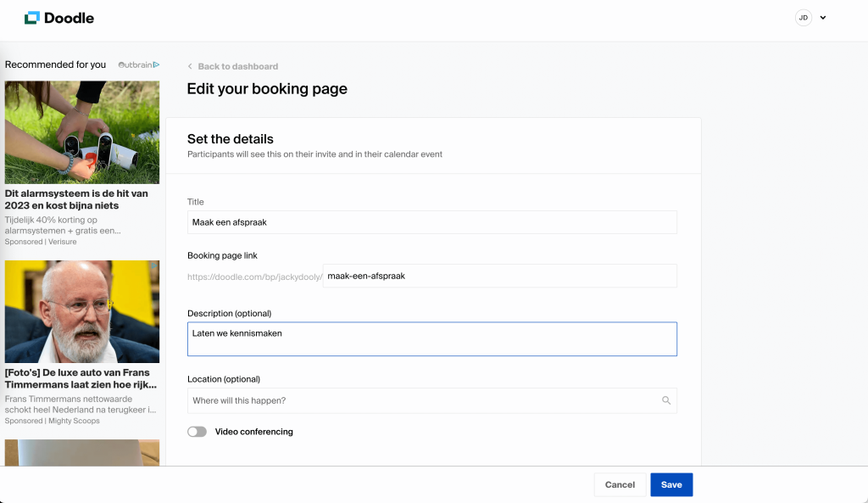The height and width of the screenshot is (503, 868).
Task: Open the alarm system ad image
Action: point(81,132)
